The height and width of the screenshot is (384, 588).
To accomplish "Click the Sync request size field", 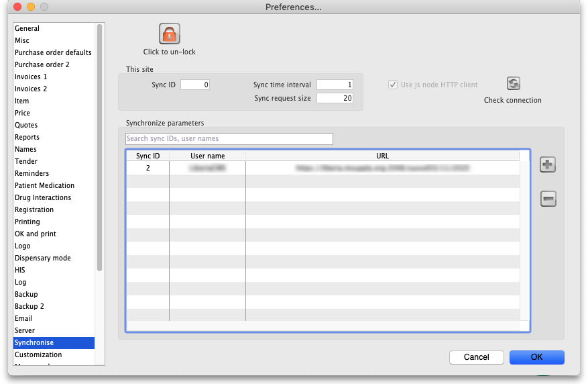I will click(x=335, y=98).
